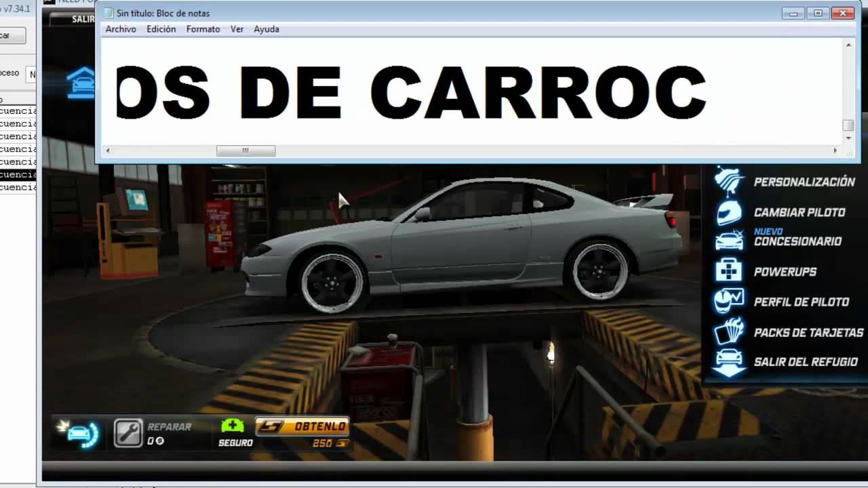
Task: Click the Salir del Refugio car arrow icon
Action: click(730, 362)
